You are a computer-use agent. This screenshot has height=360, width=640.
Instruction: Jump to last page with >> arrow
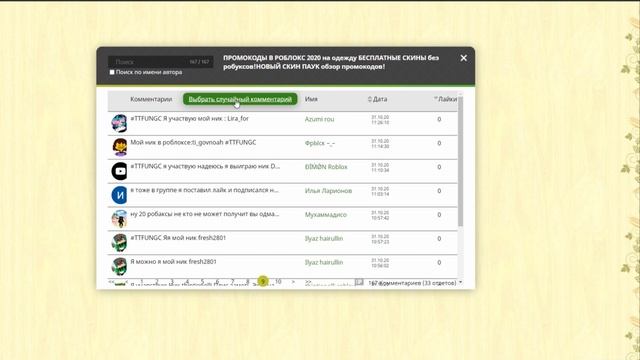pos(308,282)
